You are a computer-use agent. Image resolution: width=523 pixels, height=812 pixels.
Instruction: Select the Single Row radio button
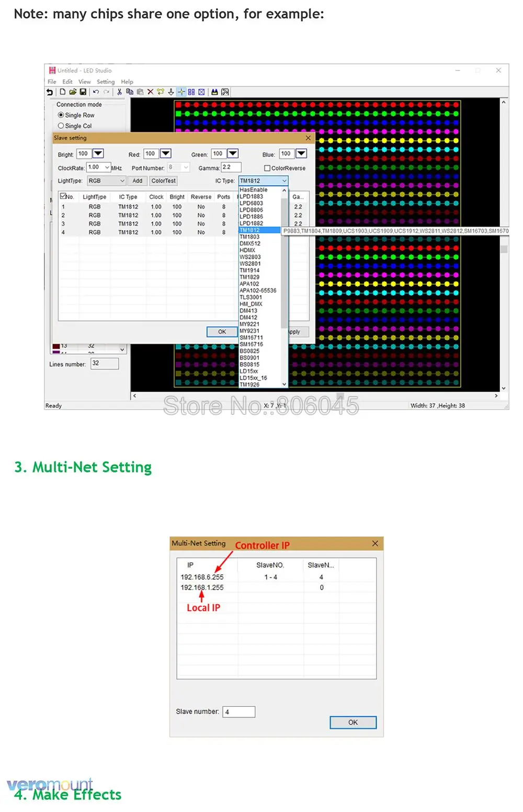[61, 115]
